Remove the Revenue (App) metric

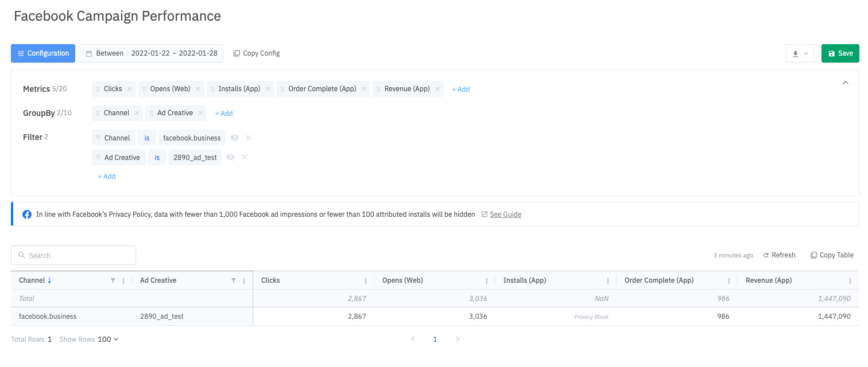point(437,89)
